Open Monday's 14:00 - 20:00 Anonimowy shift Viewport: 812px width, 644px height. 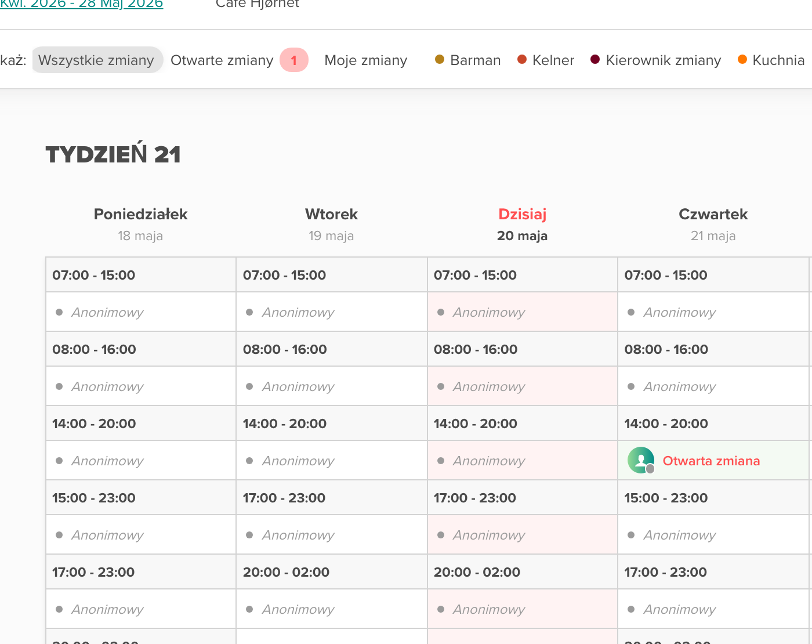coord(141,461)
